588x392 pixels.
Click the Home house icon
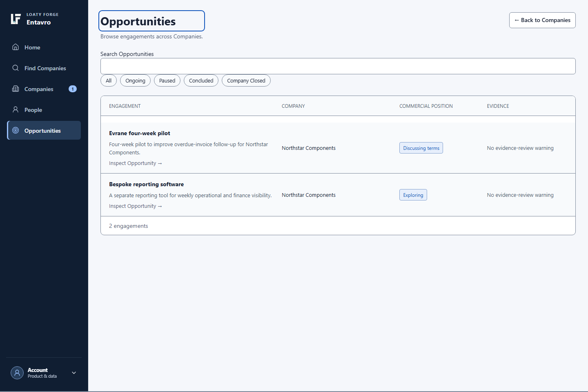coord(16,47)
